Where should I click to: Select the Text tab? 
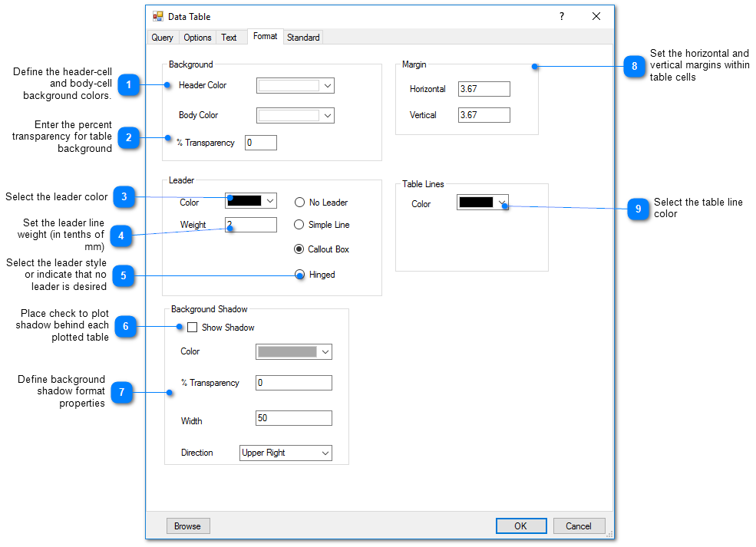[x=232, y=37]
